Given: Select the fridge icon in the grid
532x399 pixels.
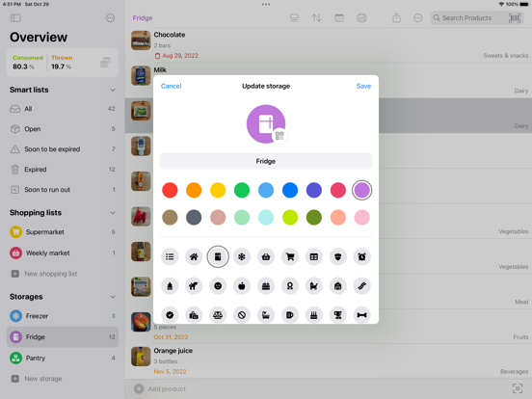Looking at the screenshot, I should [x=218, y=256].
